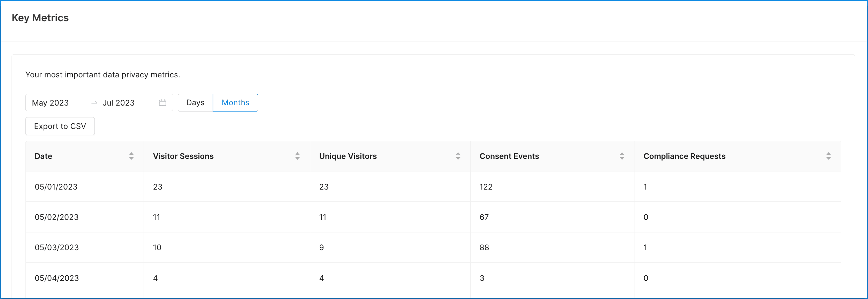Select the 05/01/2023 table row
868x299 pixels.
pos(433,187)
